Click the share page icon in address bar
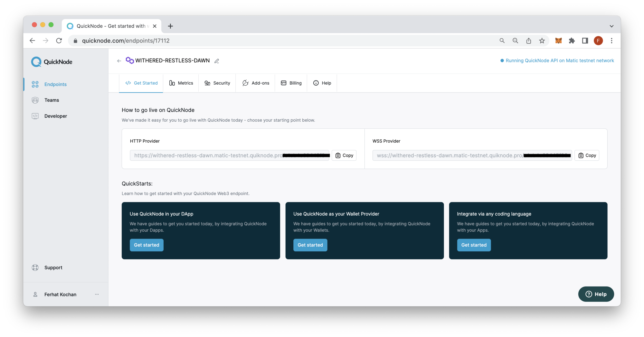This screenshot has width=644, height=337. (x=529, y=41)
